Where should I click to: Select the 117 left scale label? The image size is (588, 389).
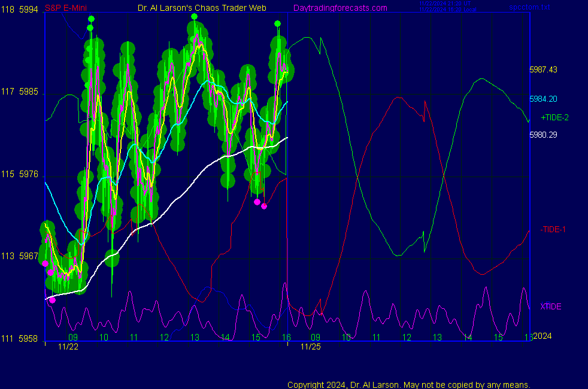8,92
